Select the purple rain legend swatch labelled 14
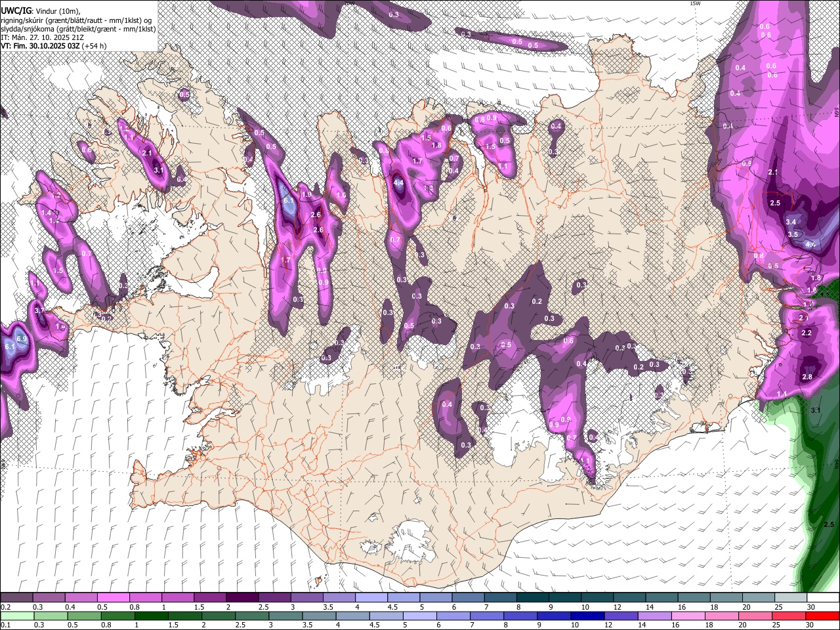 (x=655, y=616)
